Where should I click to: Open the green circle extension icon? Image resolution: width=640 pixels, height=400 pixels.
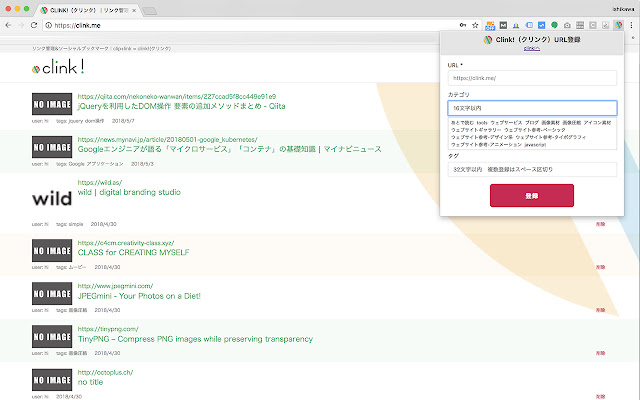click(x=554, y=25)
